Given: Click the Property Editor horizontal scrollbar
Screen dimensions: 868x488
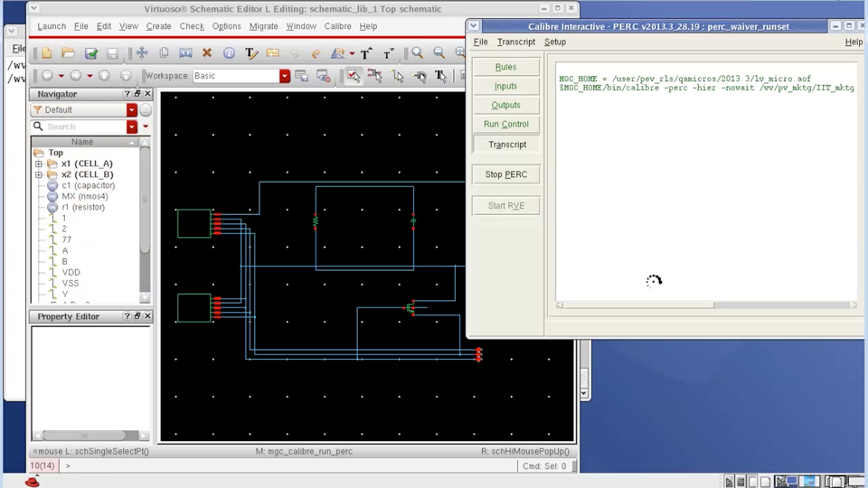Looking at the screenshot, I should click(x=90, y=436).
